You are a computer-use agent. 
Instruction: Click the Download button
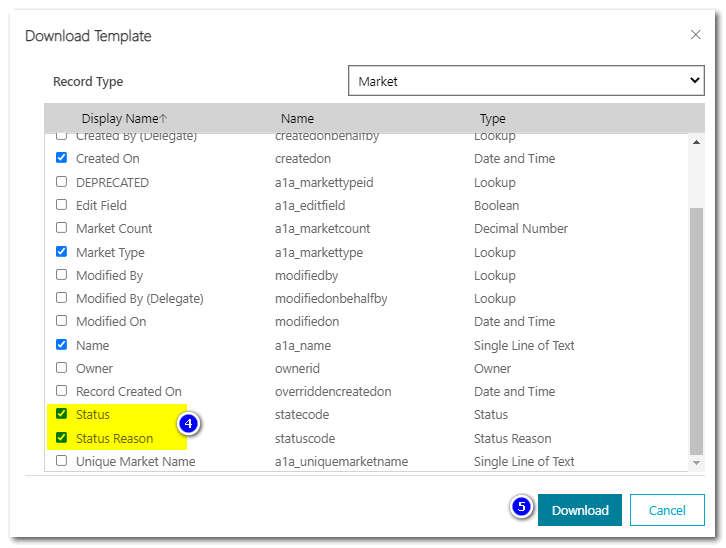580,510
